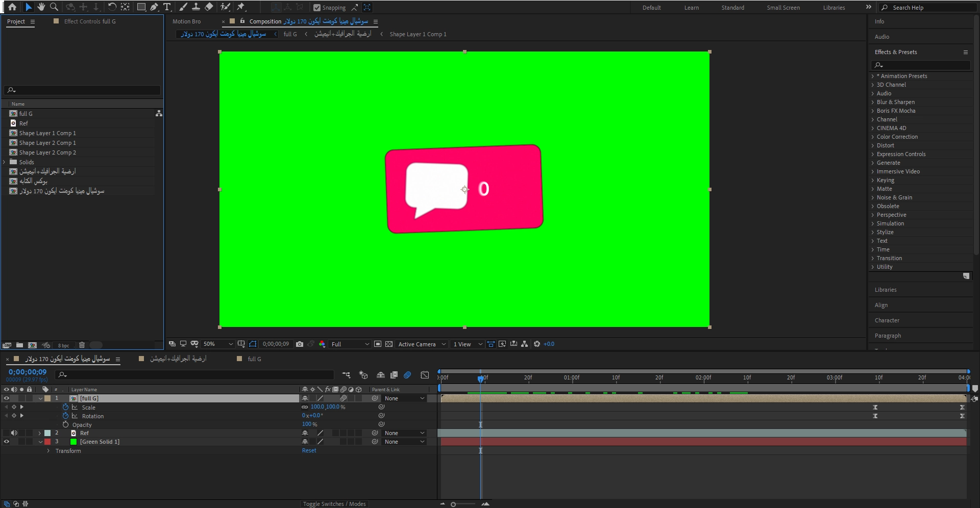
Task: Open the show channel RGB icon
Action: [322, 344]
